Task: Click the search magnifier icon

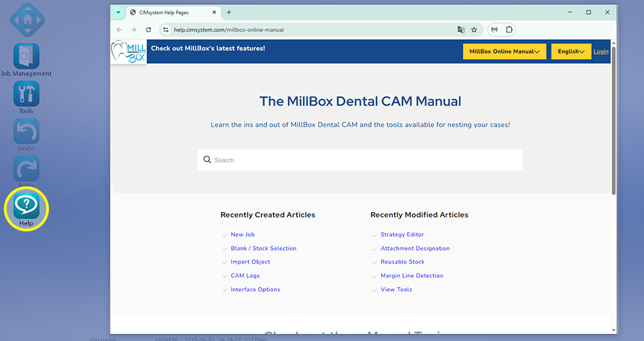Action: click(x=207, y=160)
